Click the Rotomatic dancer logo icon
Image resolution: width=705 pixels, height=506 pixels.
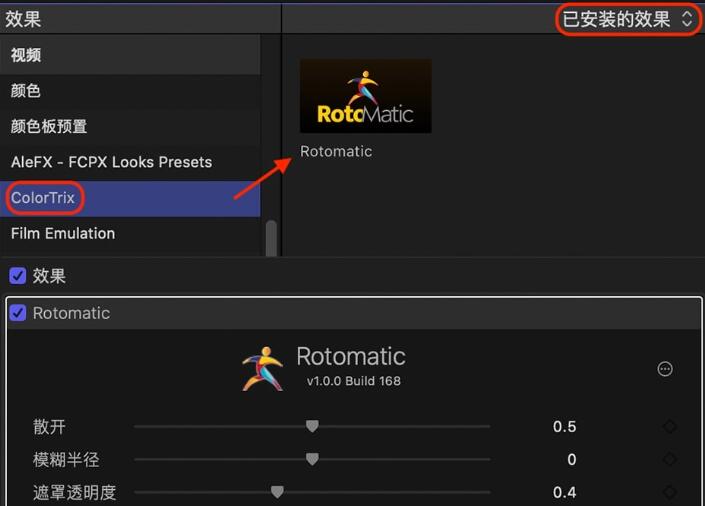point(263,369)
